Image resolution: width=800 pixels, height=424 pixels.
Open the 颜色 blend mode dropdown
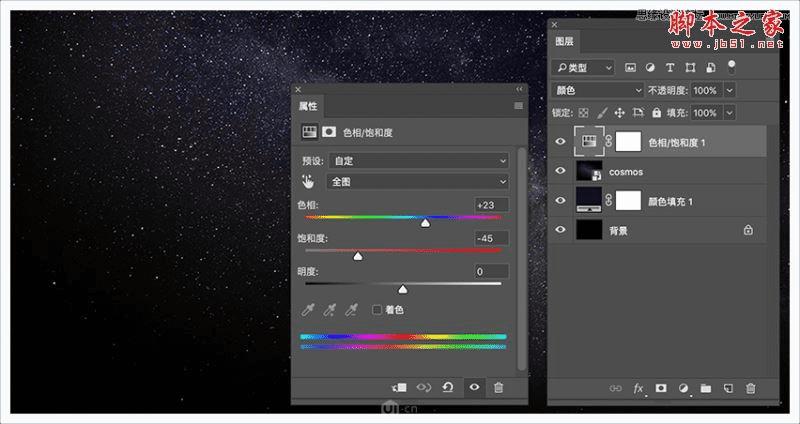click(598, 90)
